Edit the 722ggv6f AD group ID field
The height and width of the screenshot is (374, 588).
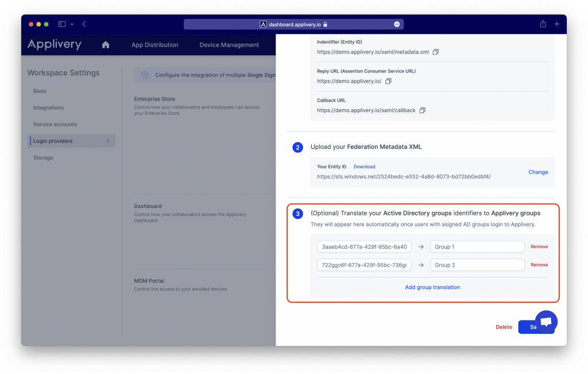point(364,265)
